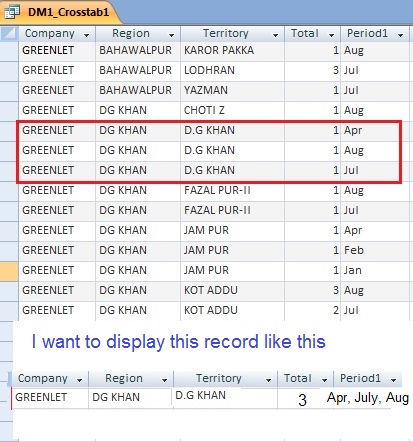Select the highlighted JAM PUR Jan row selector
The height and width of the screenshot is (442, 413).
(x=9, y=271)
